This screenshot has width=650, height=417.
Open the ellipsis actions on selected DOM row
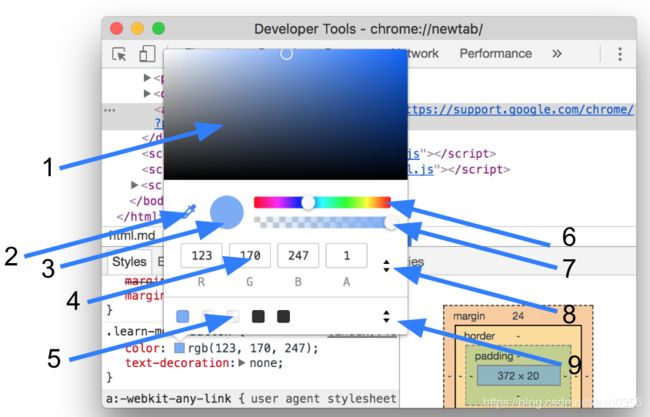(110, 110)
